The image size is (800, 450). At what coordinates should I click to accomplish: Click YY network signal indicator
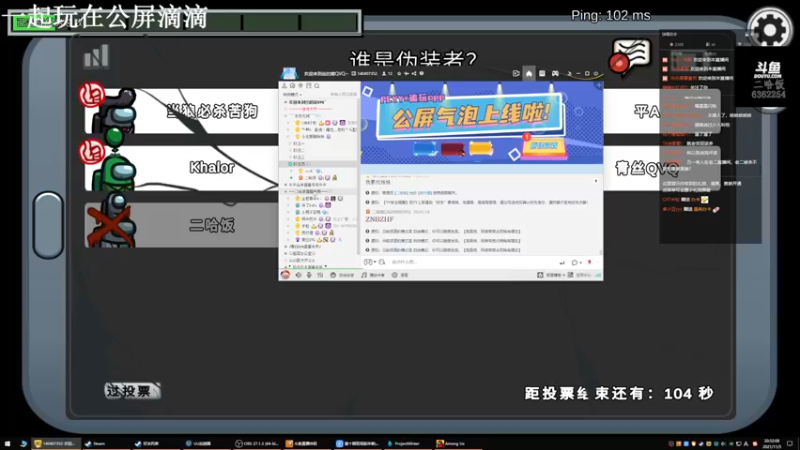coord(597,275)
